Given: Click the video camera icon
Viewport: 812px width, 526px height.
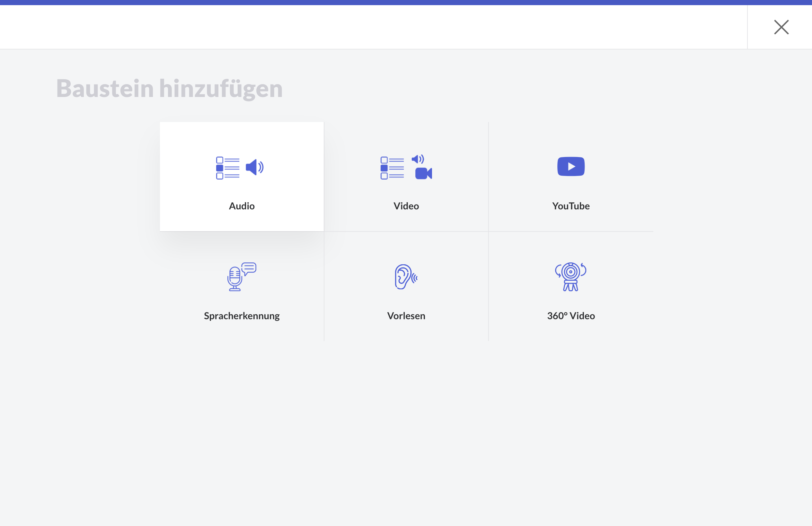Looking at the screenshot, I should point(423,173).
